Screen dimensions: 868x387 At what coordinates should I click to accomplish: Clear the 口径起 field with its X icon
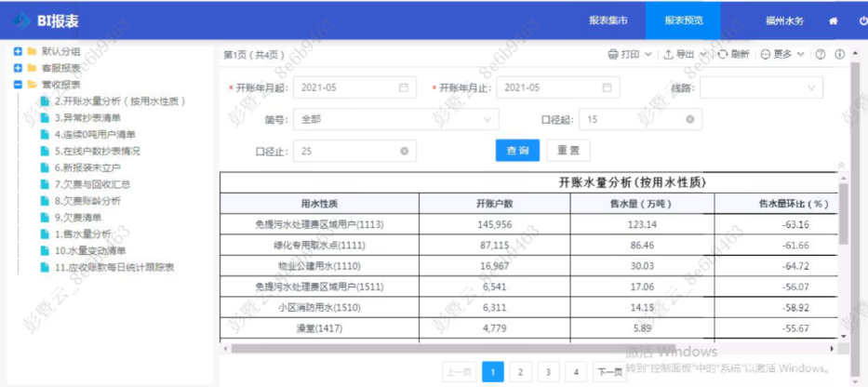689,119
